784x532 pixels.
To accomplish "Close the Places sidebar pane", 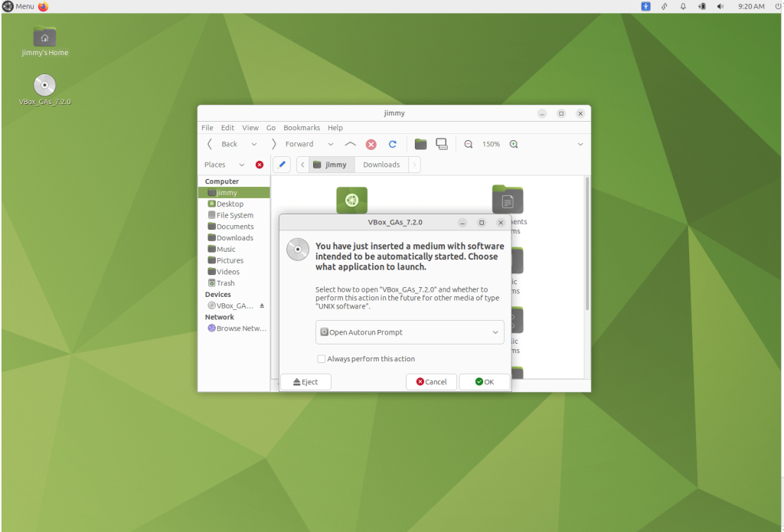I will pyautogui.click(x=260, y=165).
